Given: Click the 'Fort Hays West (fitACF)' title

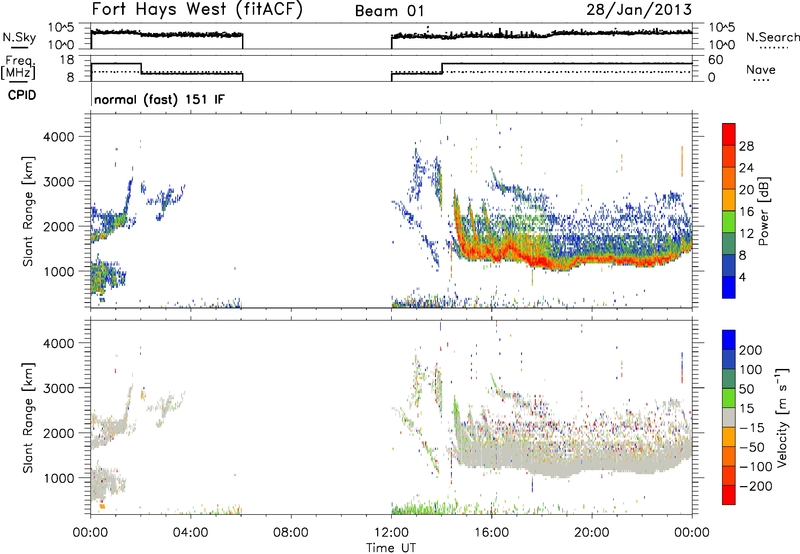Looking at the screenshot, I should (x=197, y=10).
